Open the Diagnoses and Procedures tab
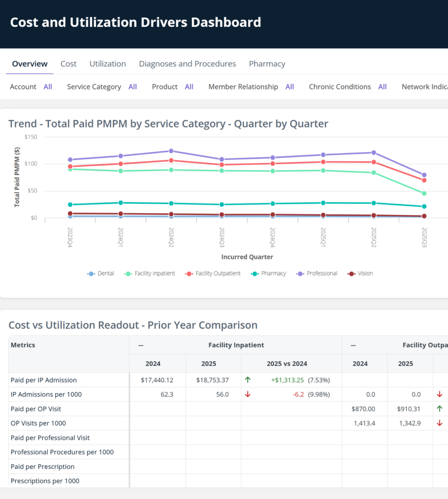448x499 pixels. [187, 64]
